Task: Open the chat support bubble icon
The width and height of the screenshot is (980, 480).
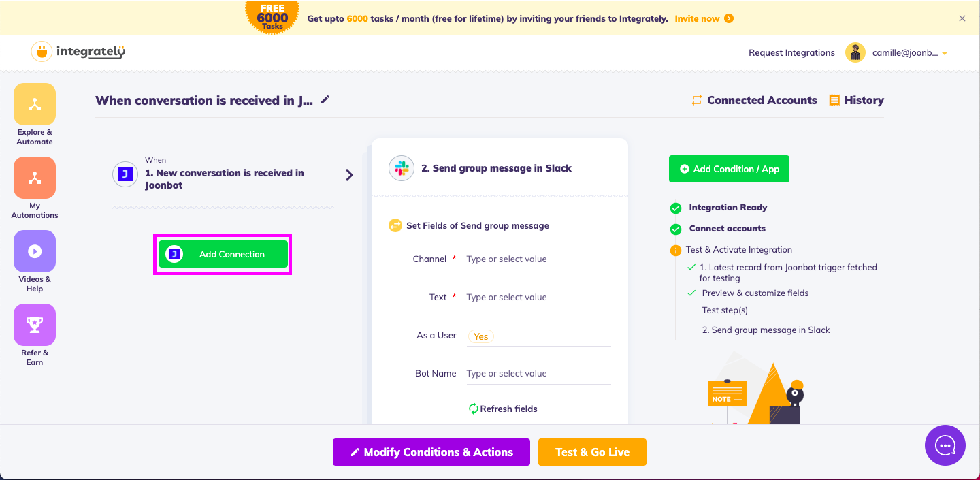Action: [x=945, y=445]
